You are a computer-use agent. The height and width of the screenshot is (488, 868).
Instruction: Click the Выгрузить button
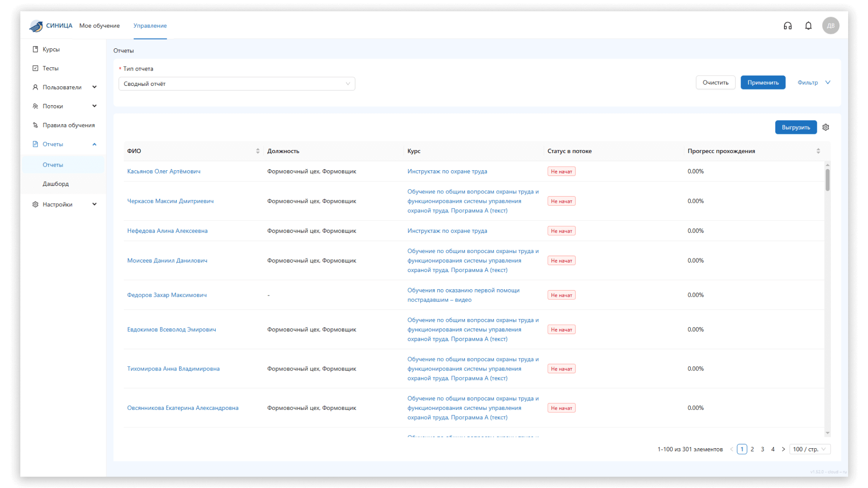tap(796, 127)
